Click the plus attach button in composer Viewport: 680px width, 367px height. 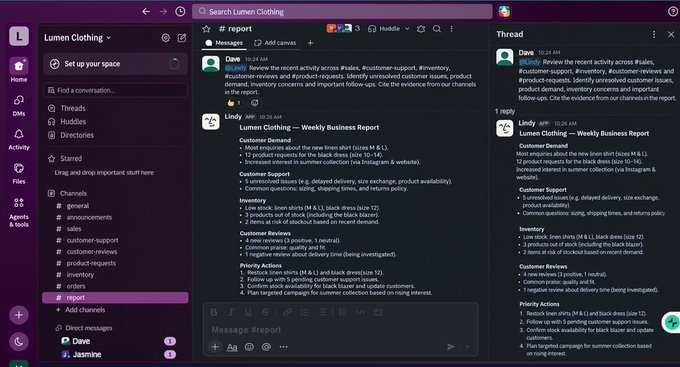click(215, 347)
